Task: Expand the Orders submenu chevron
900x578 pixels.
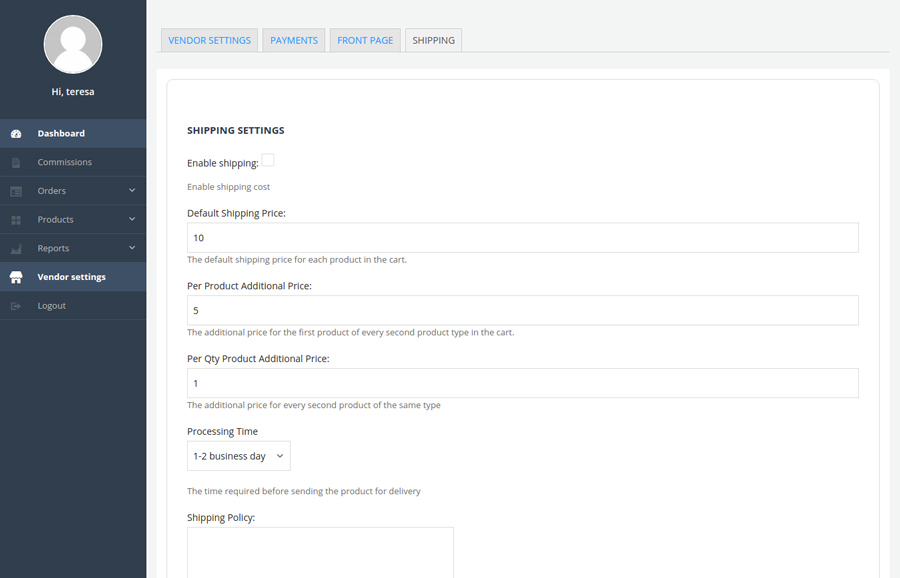Action: point(132,190)
